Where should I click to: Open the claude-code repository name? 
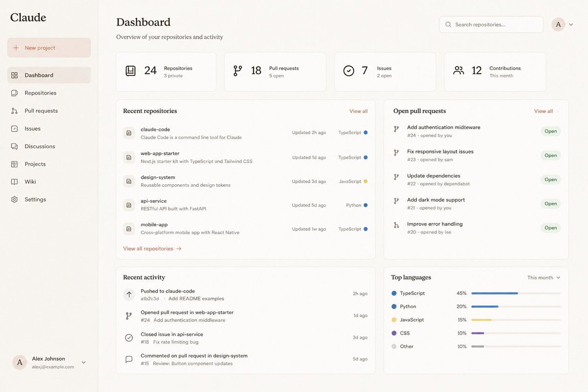tap(155, 130)
